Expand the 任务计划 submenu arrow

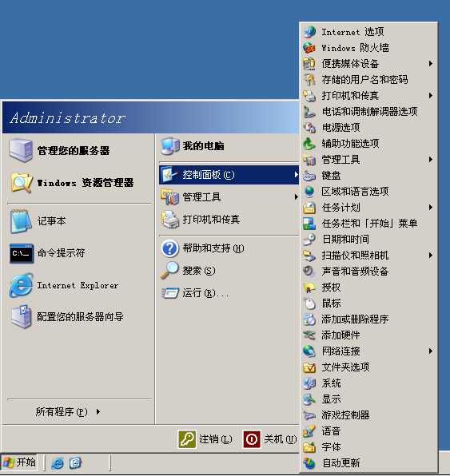click(431, 208)
